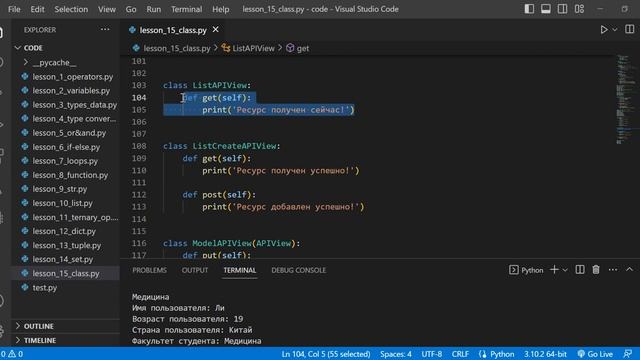Image resolution: width=640 pixels, height=360 pixels.
Task: Open Explorer views and more actions menu
Action: [105, 29]
